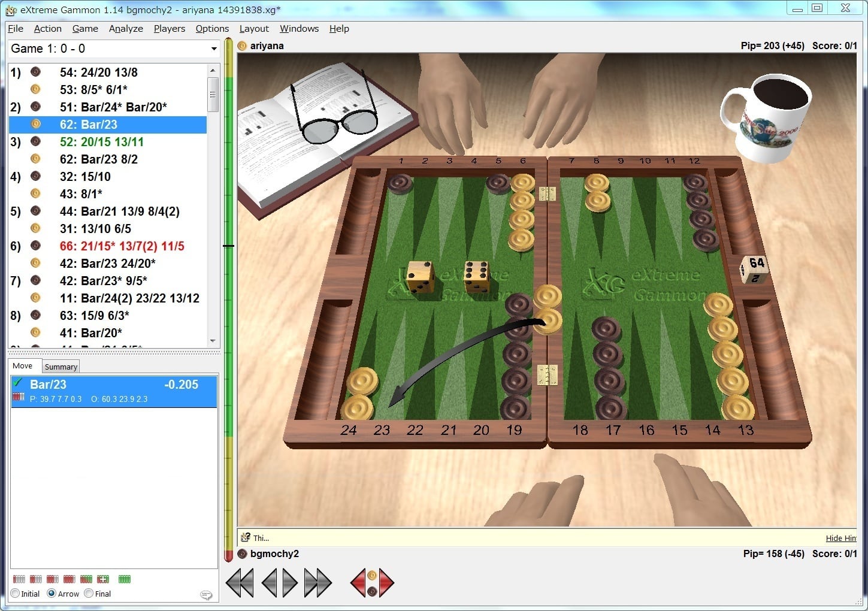Screen dimensions: 868x611
Task: Open the File menu
Action: [16, 28]
